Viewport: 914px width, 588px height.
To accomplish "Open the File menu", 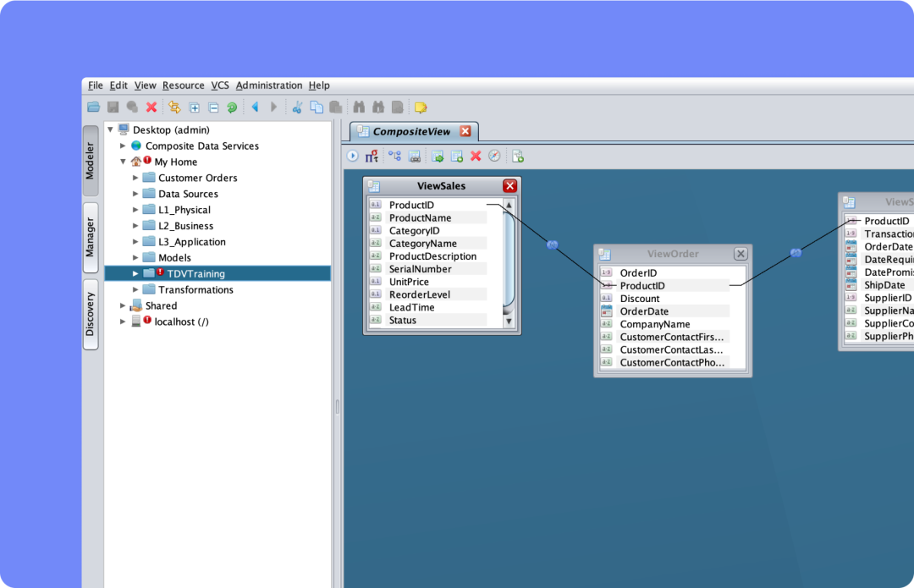I will (95, 85).
